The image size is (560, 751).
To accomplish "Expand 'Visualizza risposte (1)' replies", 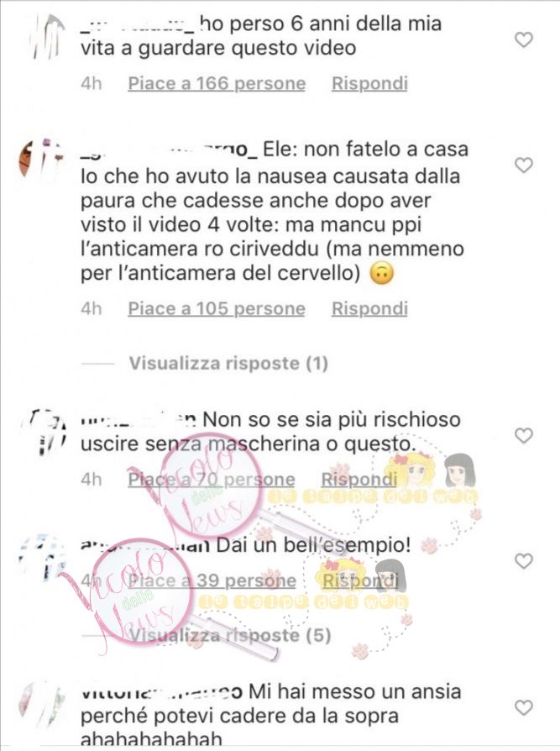I will [228, 364].
